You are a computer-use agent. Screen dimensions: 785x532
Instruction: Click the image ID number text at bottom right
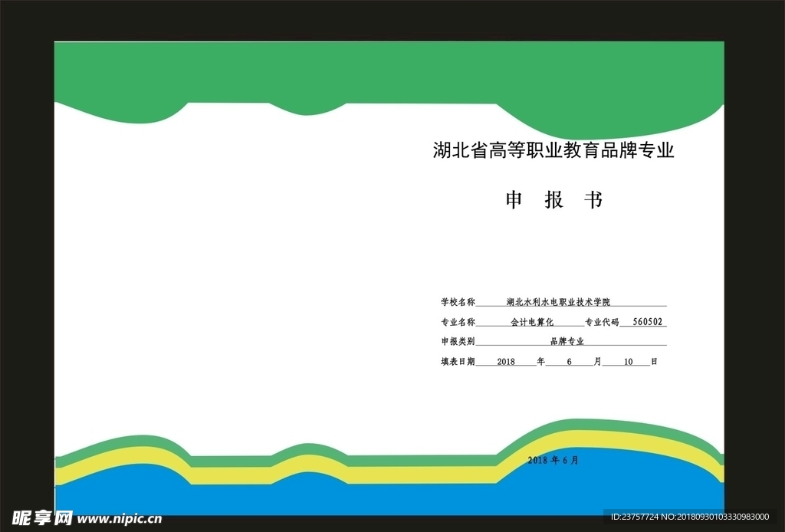point(689,517)
